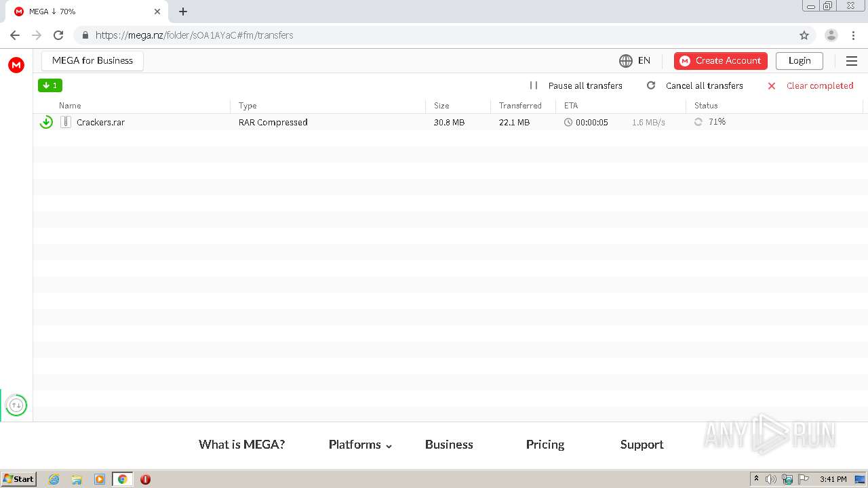Open a new Chrome tab
The height and width of the screenshot is (488, 868).
click(183, 12)
